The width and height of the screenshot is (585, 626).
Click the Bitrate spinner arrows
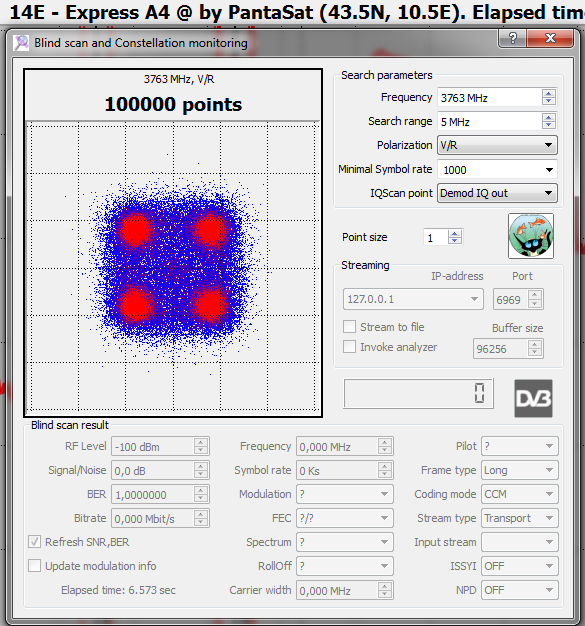[201, 518]
